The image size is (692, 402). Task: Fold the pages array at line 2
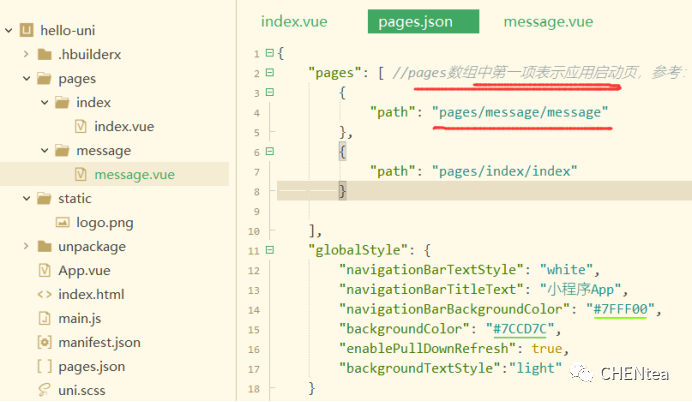[x=269, y=73]
